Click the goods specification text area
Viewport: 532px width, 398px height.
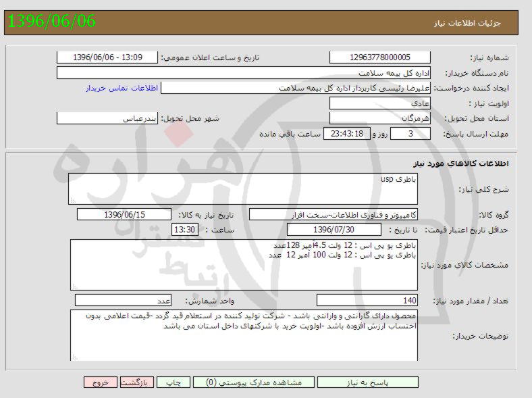[x=244, y=265]
